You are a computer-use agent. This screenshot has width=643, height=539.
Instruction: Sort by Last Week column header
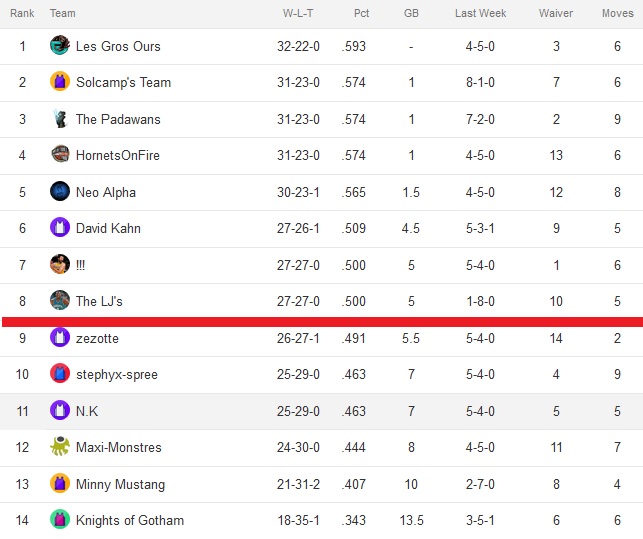[x=480, y=13]
